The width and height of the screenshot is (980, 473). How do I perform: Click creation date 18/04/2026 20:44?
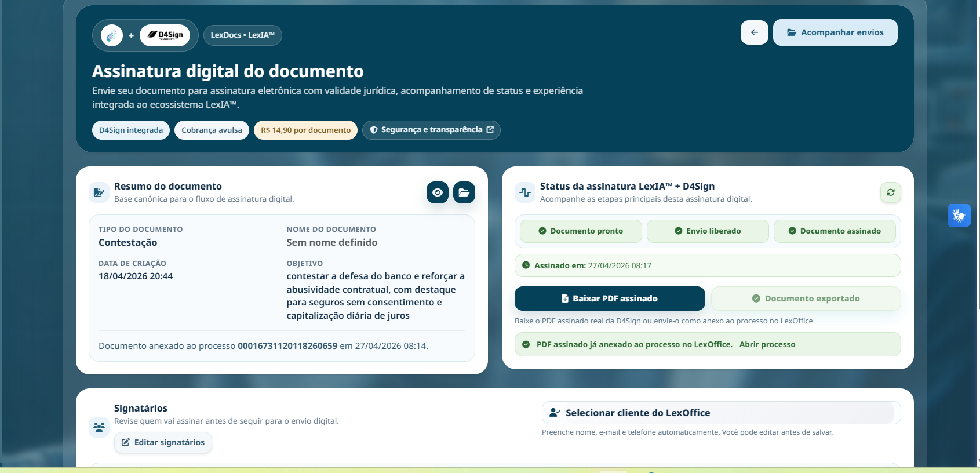[136, 276]
